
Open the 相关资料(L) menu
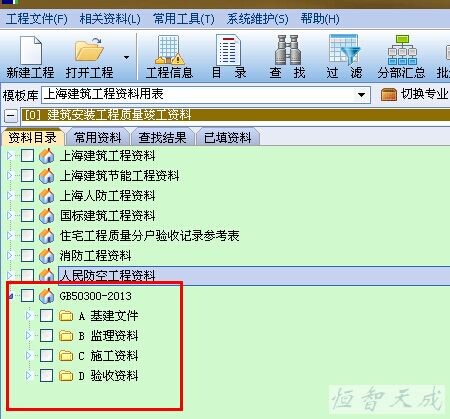point(110,19)
